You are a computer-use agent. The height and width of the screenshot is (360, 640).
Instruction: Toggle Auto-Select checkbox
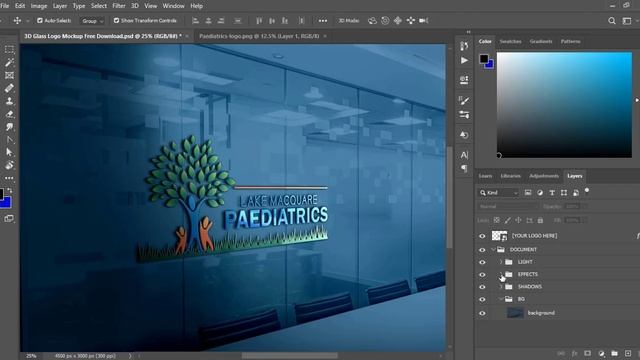point(40,20)
